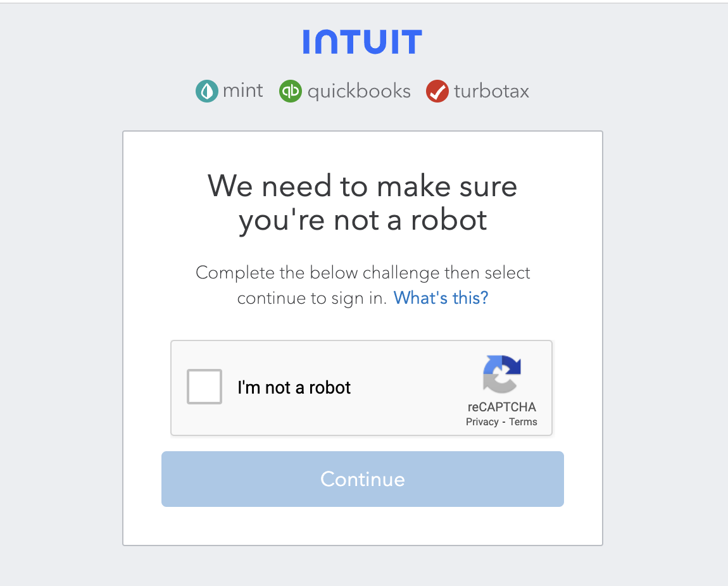The width and height of the screenshot is (728, 586).
Task: Click the green QuickBooks icon
Action: pyautogui.click(x=290, y=92)
